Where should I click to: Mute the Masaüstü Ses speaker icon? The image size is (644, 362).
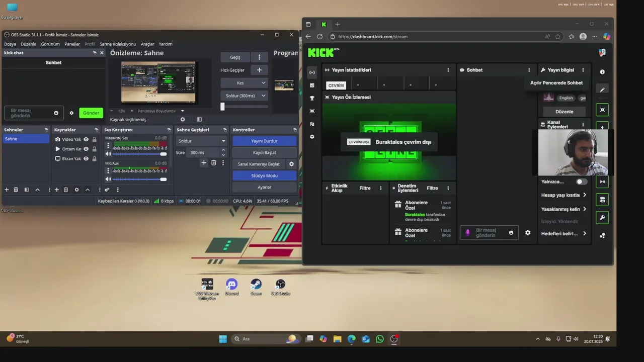coord(108,154)
